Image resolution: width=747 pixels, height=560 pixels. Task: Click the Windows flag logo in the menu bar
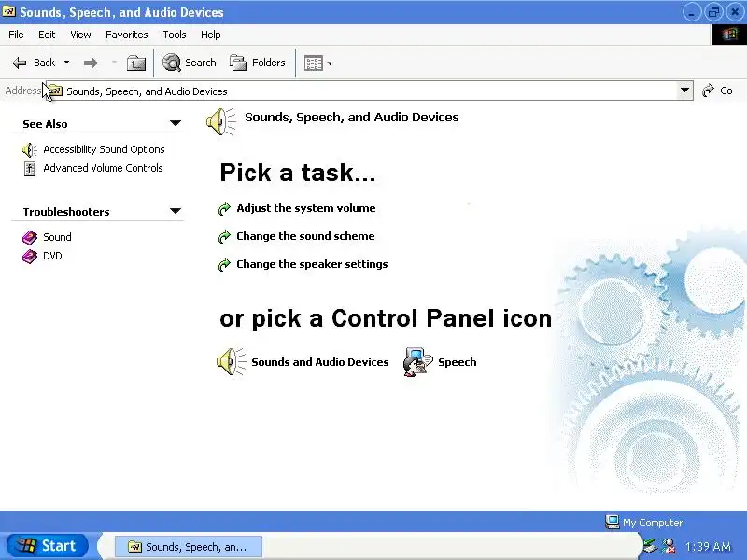click(x=729, y=35)
